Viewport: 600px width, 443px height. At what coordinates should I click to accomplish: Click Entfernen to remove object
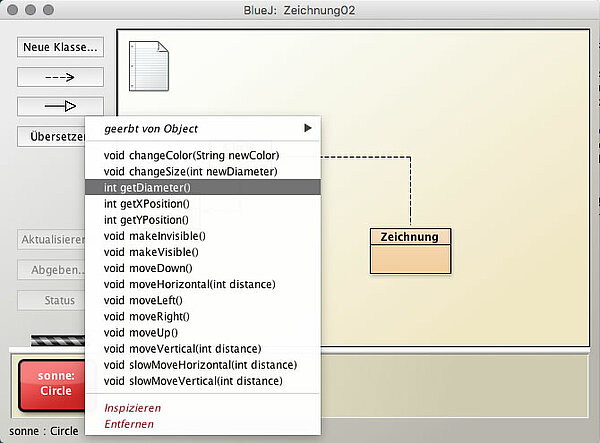(x=129, y=424)
